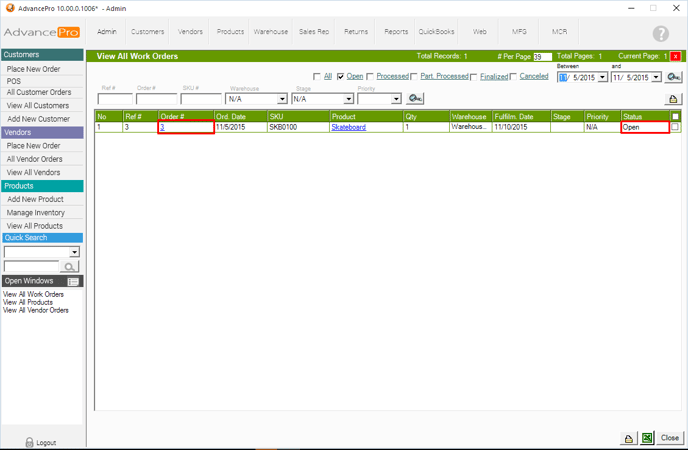Expand the Priority filter dropdown
The width and height of the screenshot is (688, 450).
pos(395,99)
